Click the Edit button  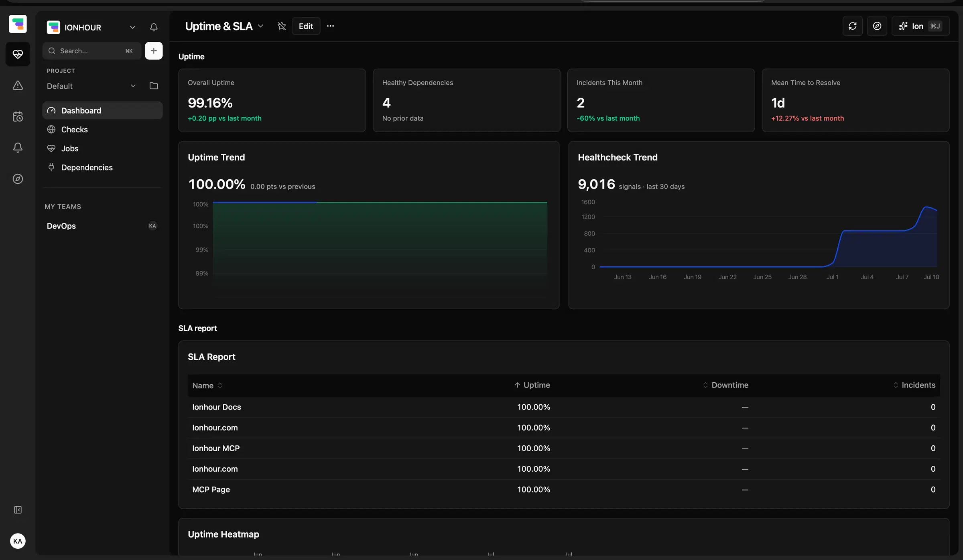(306, 26)
